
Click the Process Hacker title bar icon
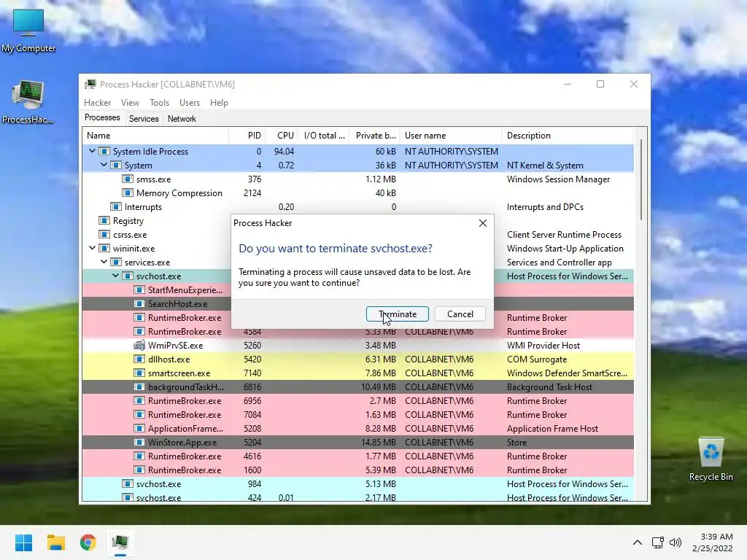(x=90, y=85)
